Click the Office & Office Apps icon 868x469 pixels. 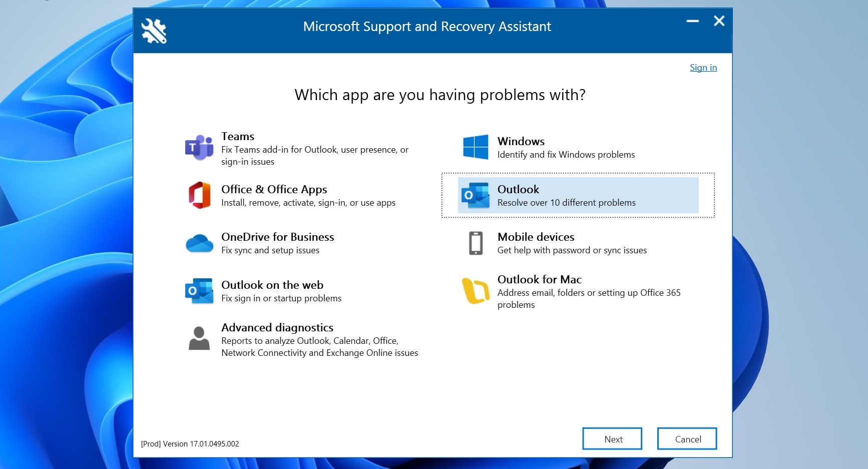(199, 195)
